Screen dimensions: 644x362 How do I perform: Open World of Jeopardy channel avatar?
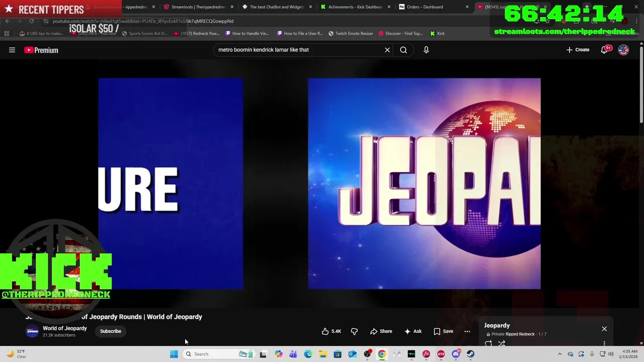32,331
